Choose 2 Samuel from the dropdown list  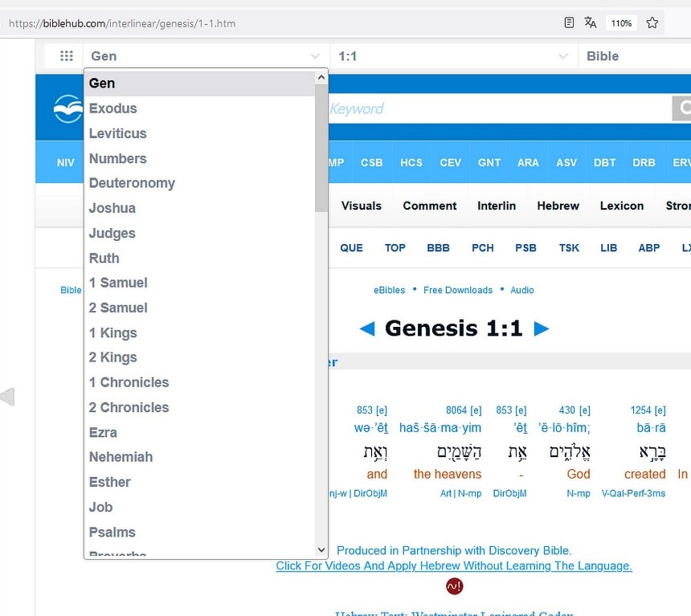[x=199, y=308]
